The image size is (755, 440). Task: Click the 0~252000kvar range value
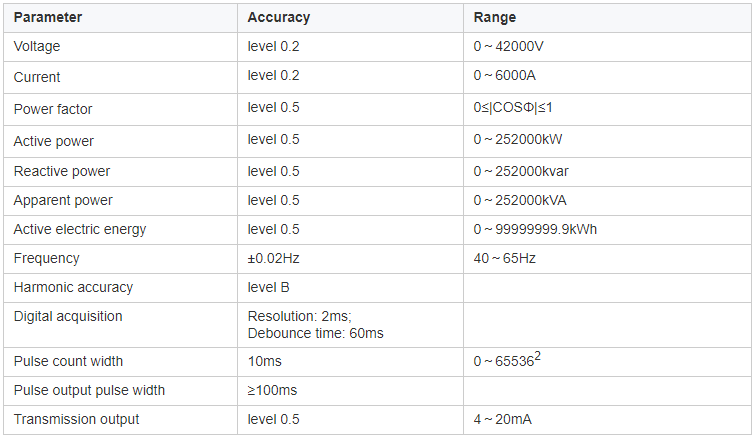click(x=521, y=171)
